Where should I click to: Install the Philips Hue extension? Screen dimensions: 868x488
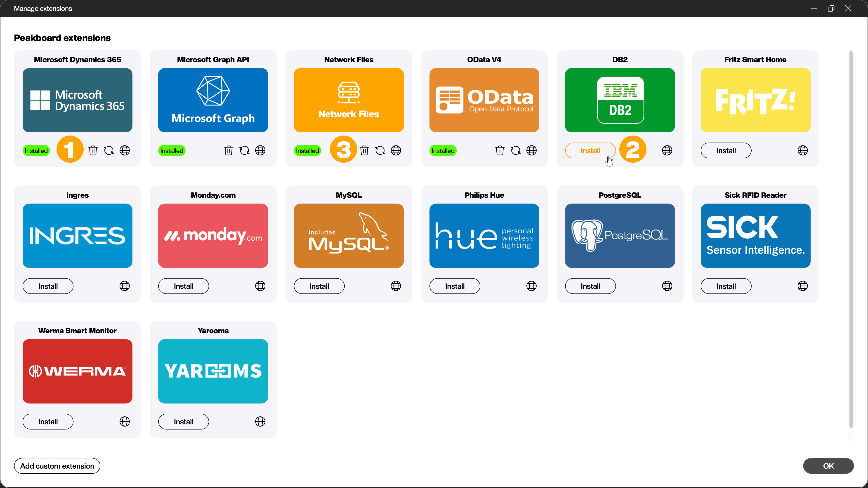point(455,286)
